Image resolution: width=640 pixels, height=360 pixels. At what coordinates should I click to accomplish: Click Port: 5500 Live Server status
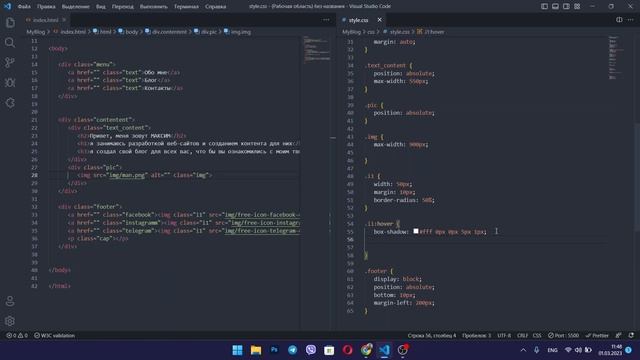[563, 336]
